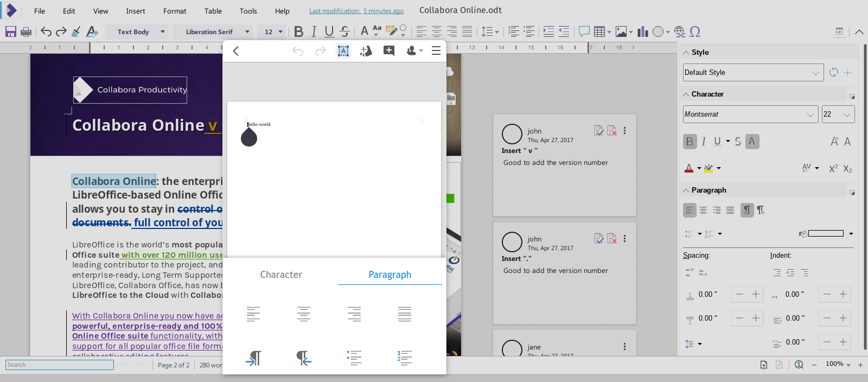
Task: Apply ordered list from main toolbar
Action: tap(514, 31)
